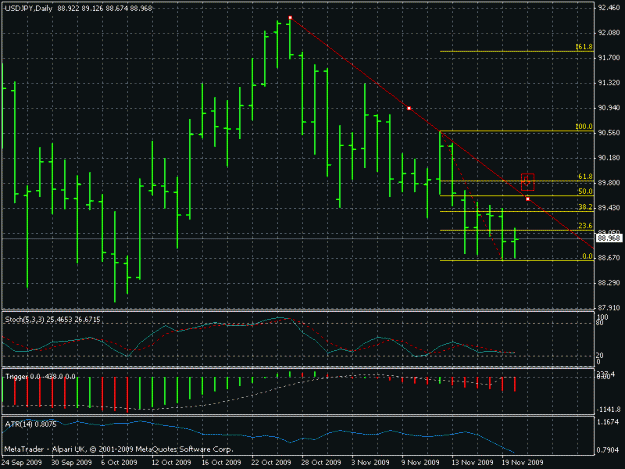Click the 91.700 price axis label
The width and height of the screenshot is (625, 469).
(609, 58)
